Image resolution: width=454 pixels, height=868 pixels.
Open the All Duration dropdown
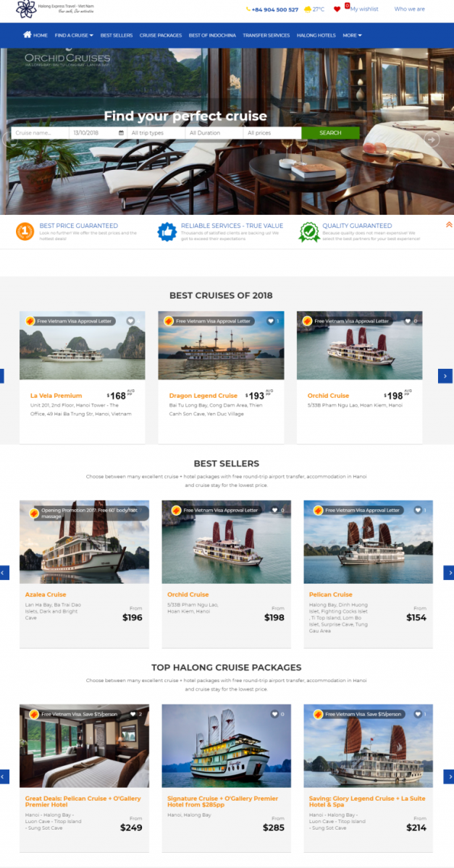point(214,133)
